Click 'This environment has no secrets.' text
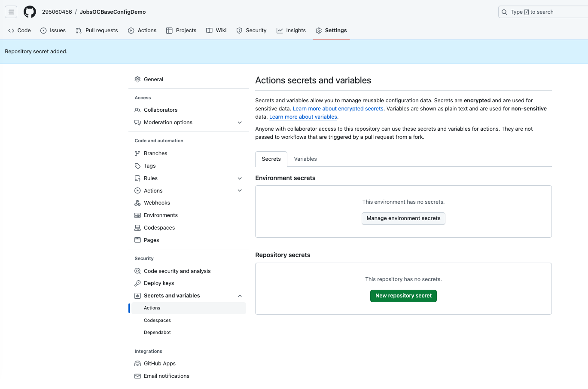 point(403,202)
